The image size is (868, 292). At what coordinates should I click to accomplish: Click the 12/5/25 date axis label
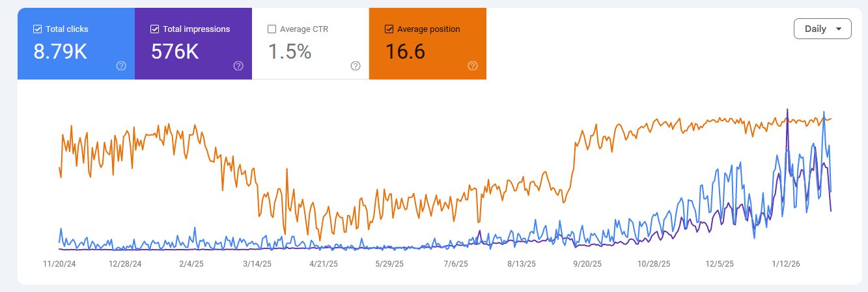[720, 264]
